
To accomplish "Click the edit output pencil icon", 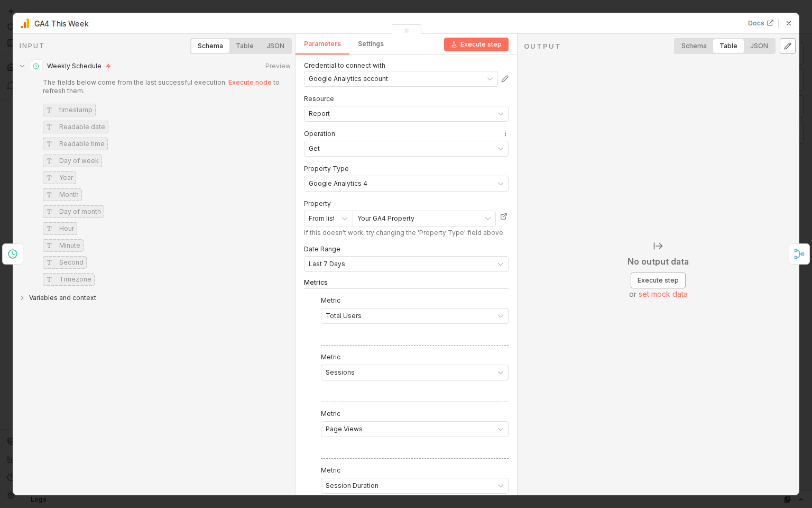I will coord(787,46).
